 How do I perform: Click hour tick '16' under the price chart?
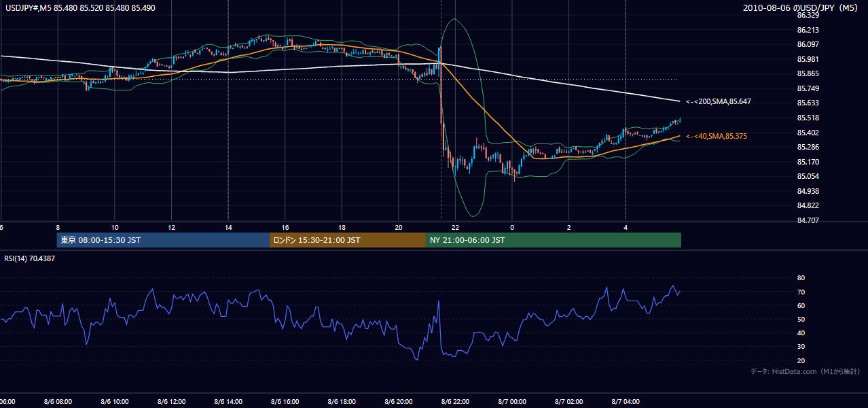[285, 228]
